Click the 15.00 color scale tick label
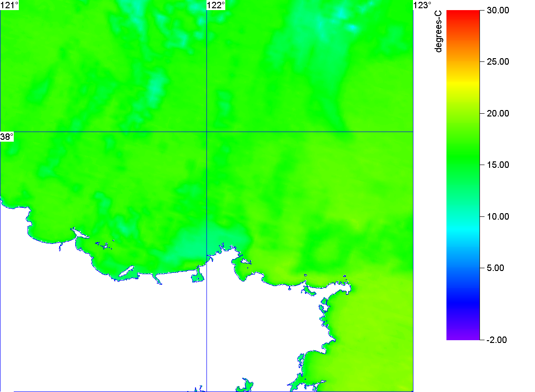Image resolution: width=535 pixels, height=392 pixels. click(498, 165)
